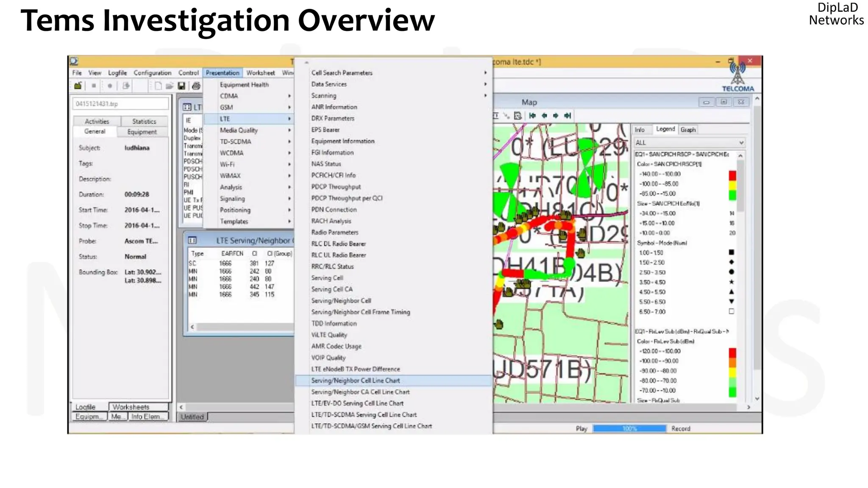Click the previous arrow in Map toolbar
The image size is (868, 488).
[x=544, y=116]
